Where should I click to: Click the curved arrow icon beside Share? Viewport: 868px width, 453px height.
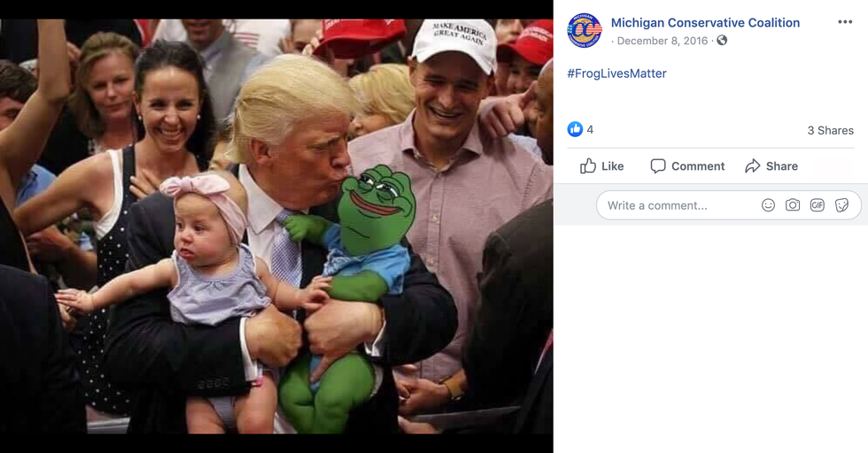(x=753, y=165)
